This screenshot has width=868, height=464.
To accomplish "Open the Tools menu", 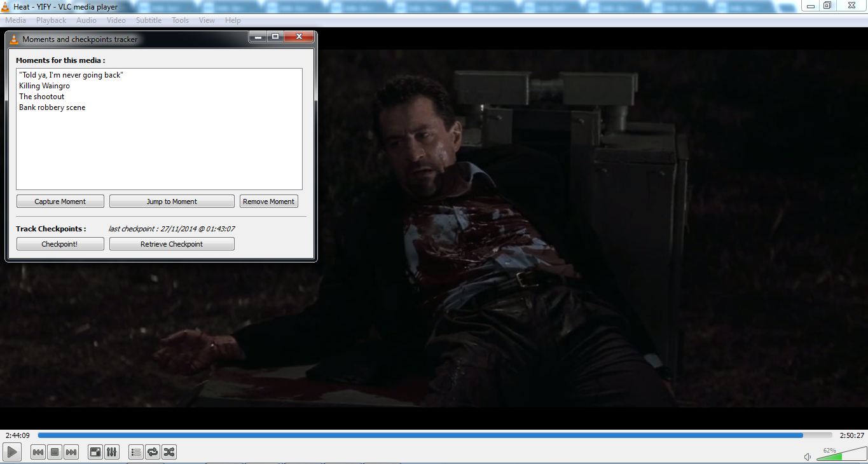I will pyautogui.click(x=181, y=20).
